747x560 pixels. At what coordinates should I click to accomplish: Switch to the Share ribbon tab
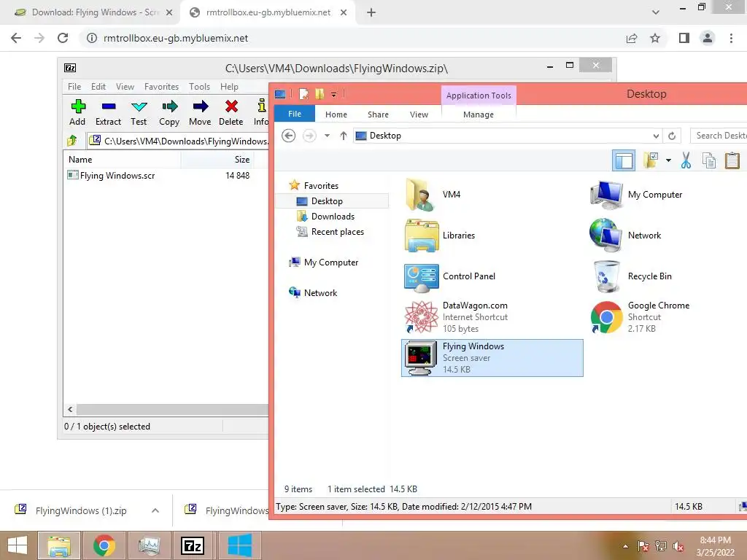(x=379, y=114)
